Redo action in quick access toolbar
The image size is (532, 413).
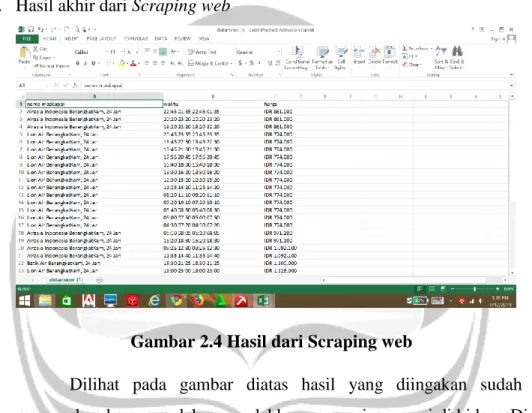pyautogui.click(x=54, y=30)
